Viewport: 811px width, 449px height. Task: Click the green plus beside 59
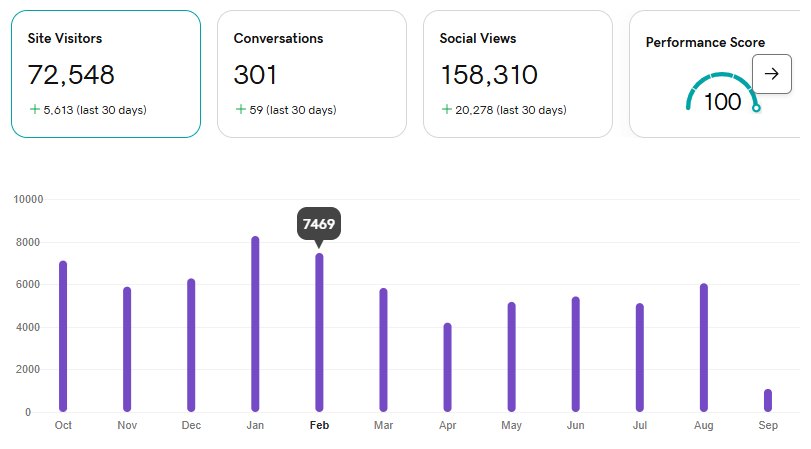pyautogui.click(x=240, y=110)
